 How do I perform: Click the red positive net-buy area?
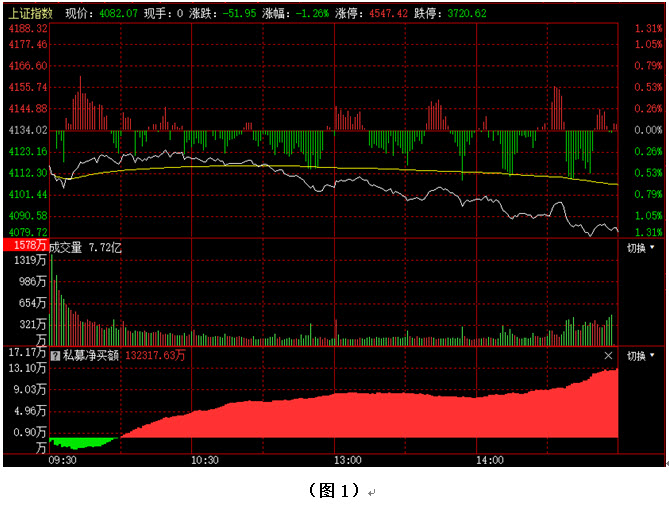pyautogui.click(x=400, y=415)
